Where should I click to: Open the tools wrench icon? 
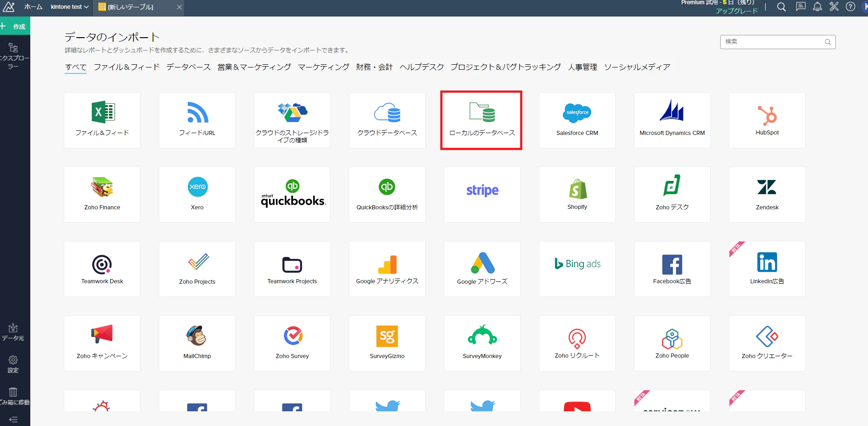pyautogui.click(x=834, y=7)
